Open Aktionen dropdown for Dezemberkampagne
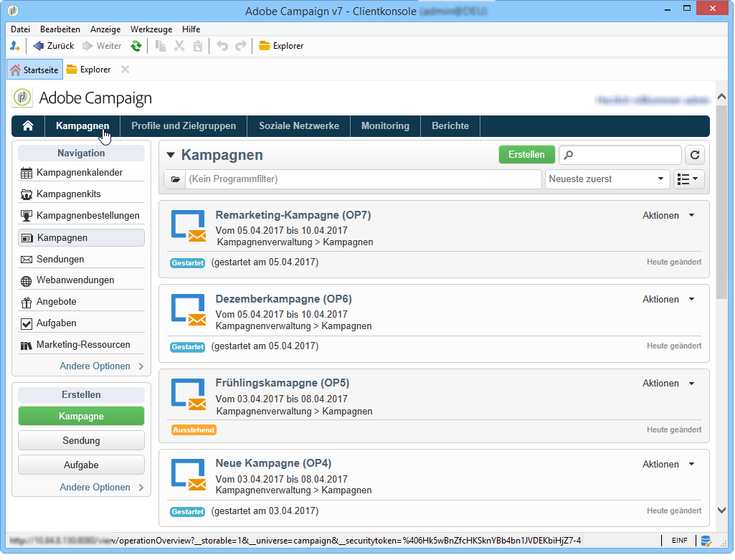735x560 pixels. point(668,300)
